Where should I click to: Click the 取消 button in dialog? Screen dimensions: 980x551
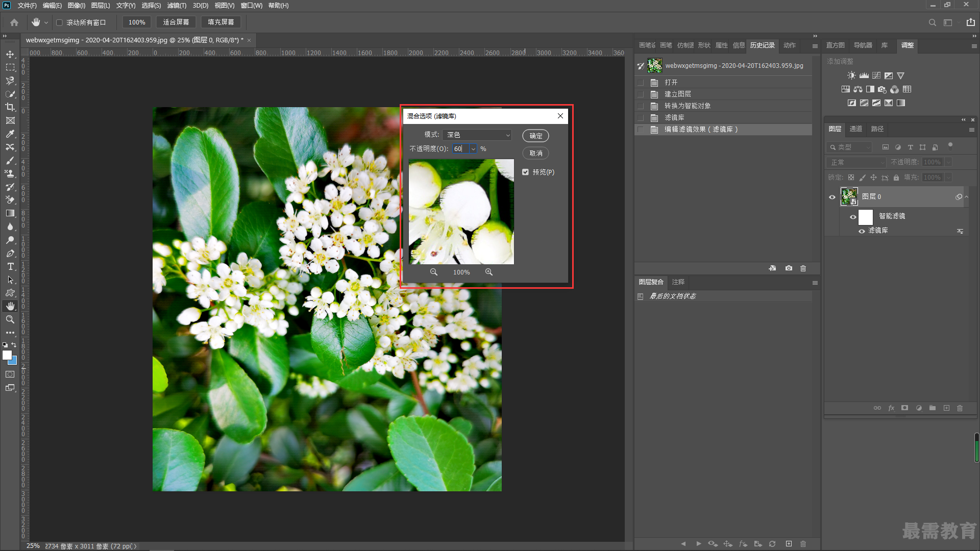point(535,153)
